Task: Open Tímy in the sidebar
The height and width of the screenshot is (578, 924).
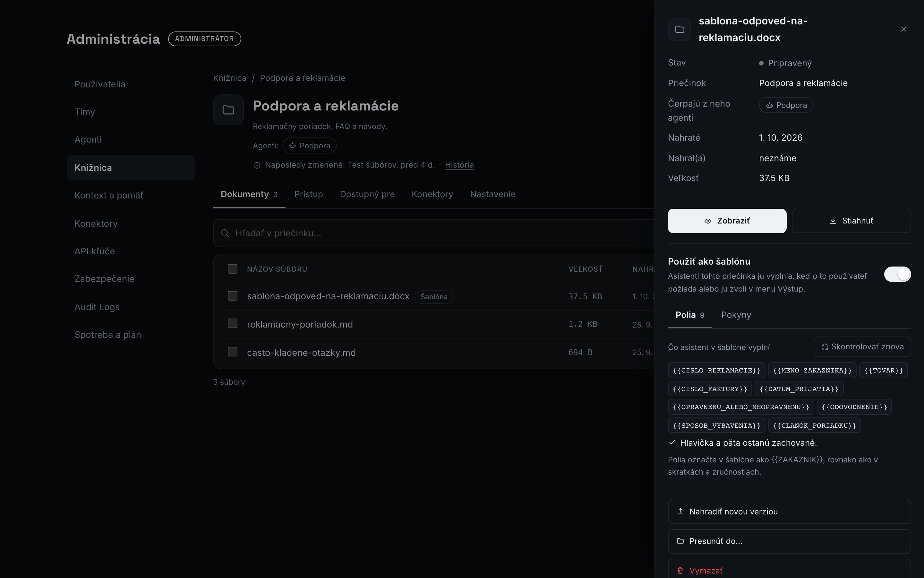Action: [131, 112]
